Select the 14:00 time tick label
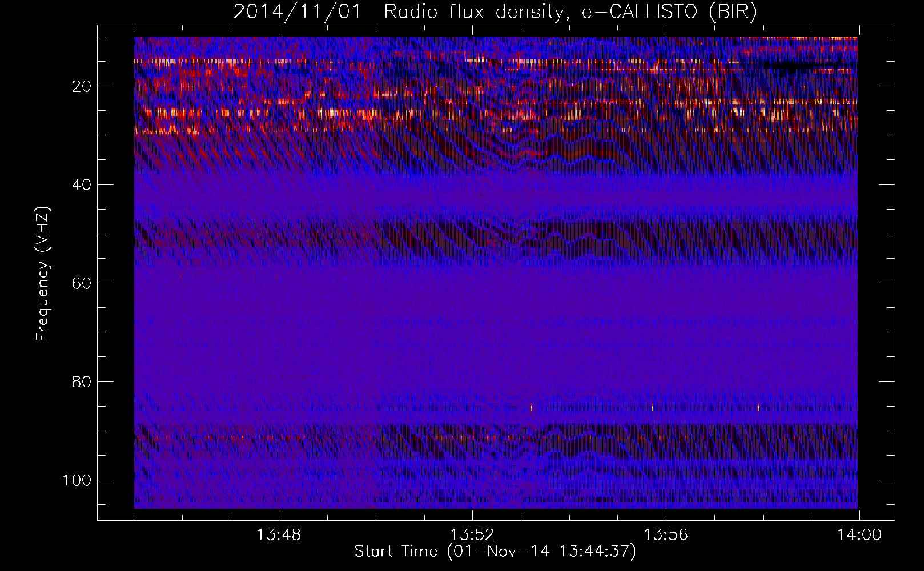The image size is (924, 571). point(859,535)
